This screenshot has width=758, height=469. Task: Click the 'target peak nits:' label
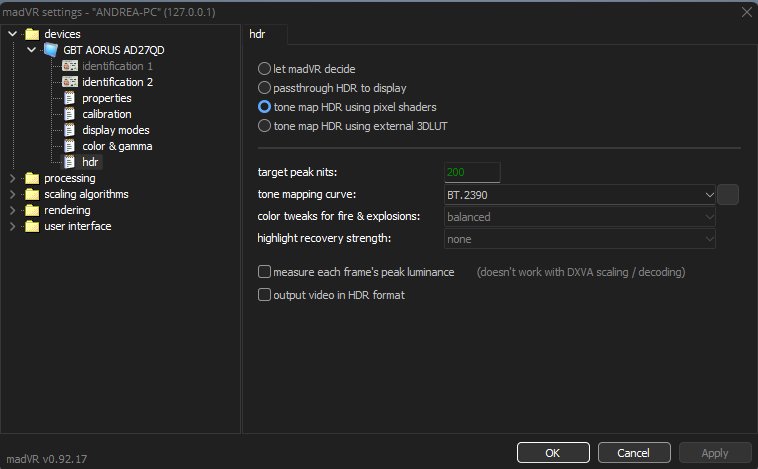(297, 172)
